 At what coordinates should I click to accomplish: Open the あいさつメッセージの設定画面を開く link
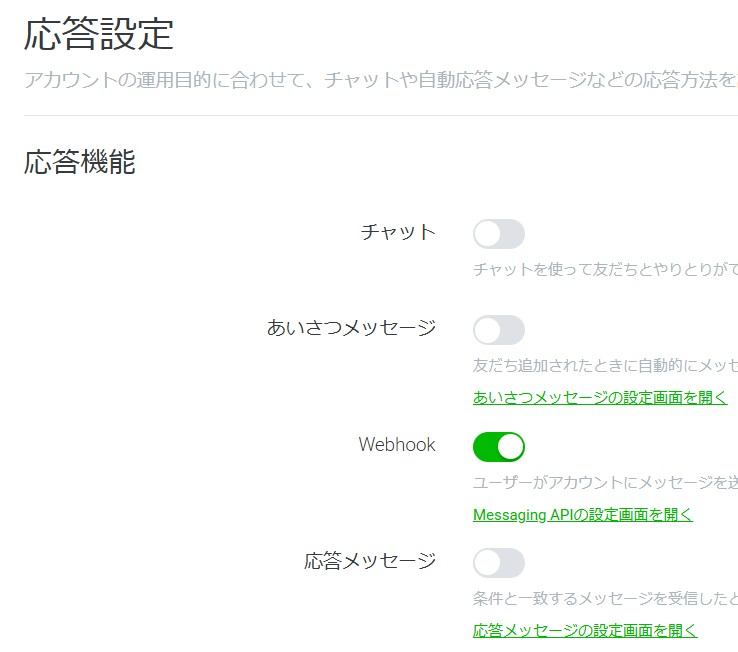(600, 397)
